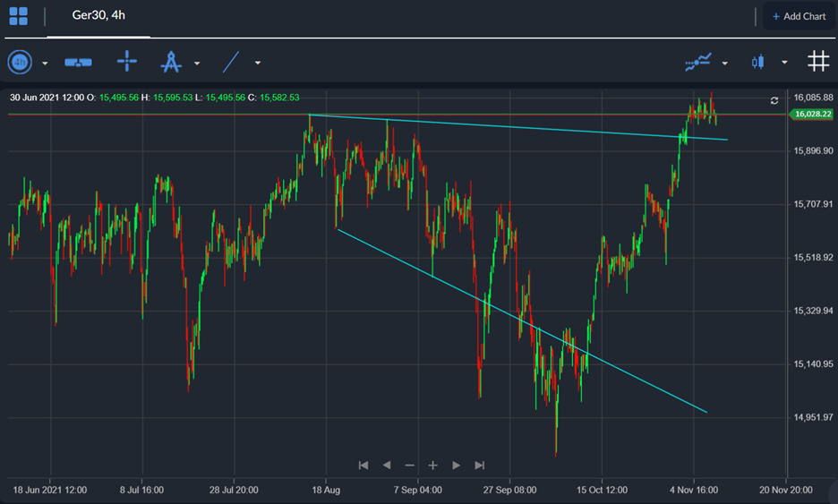This screenshot has height=504, width=838.
Task: Open the chart layout grid icon
Action: tap(18, 16)
